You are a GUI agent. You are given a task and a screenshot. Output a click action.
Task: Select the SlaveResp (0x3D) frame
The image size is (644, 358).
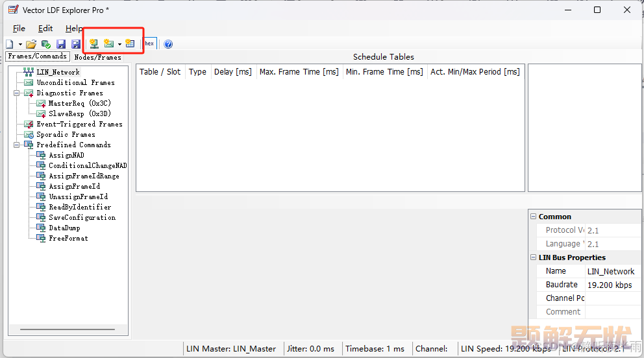(x=80, y=113)
